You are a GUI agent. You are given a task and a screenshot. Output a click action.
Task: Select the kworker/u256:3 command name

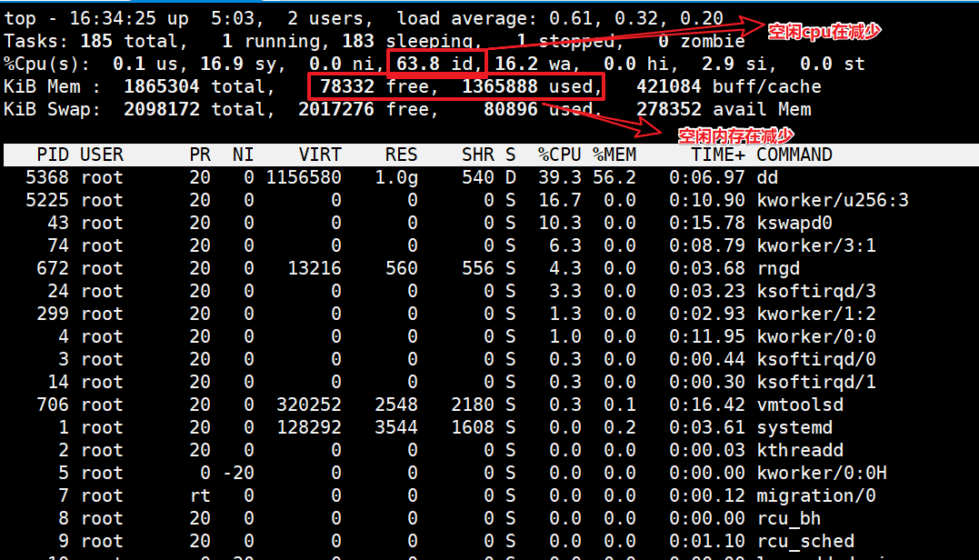(833, 200)
